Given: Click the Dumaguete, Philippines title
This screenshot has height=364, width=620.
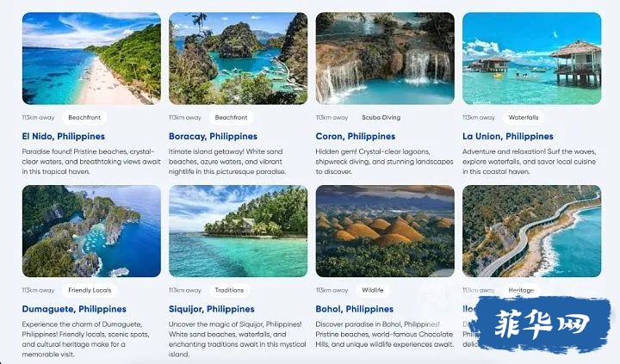Looking at the screenshot, I should click(x=74, y=309).
